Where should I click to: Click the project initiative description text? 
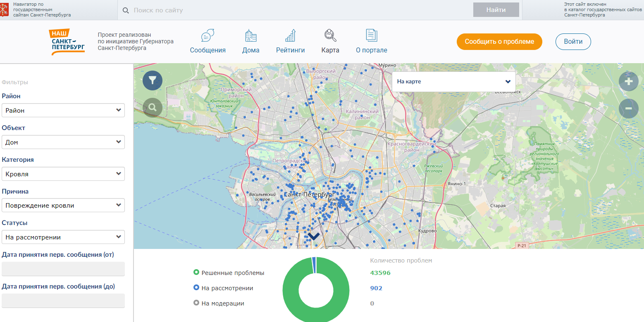136,42
